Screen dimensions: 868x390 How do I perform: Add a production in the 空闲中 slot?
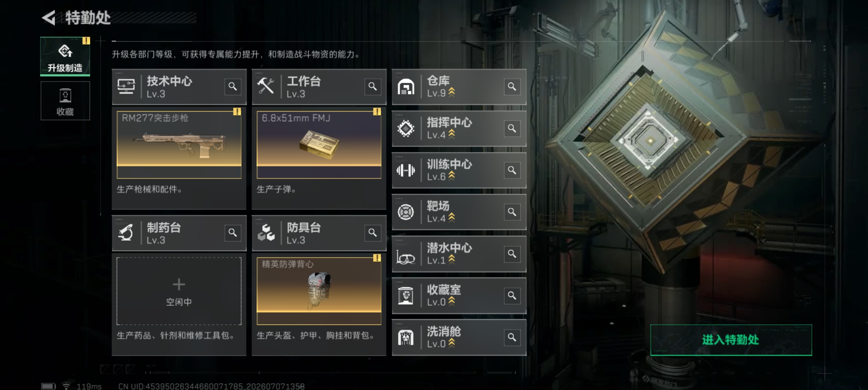179,291
